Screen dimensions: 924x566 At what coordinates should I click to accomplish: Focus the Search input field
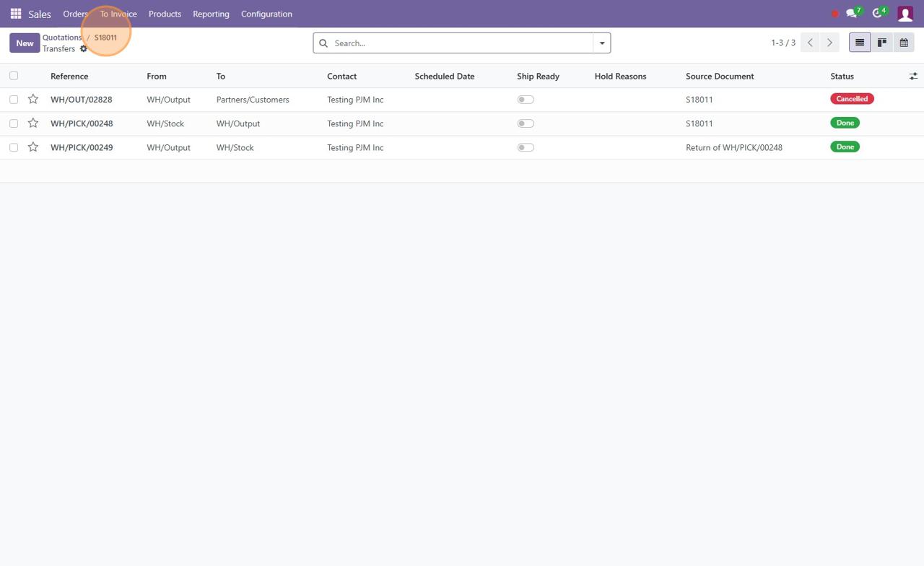(462, 43)
